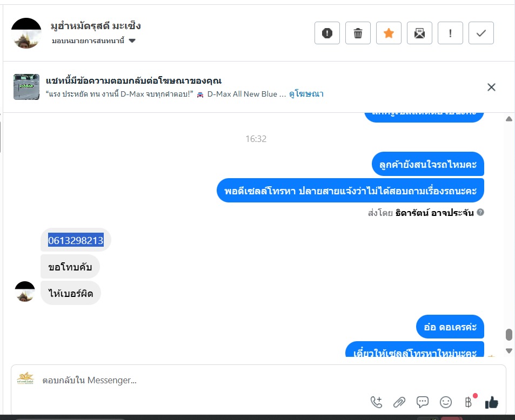Click the phone add-call icon
515x420 pixels.
pyautogui.click(x=377, y=402)
